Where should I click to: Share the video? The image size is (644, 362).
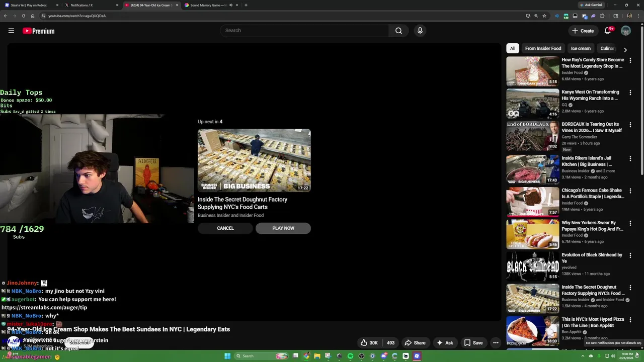(415, 343)
